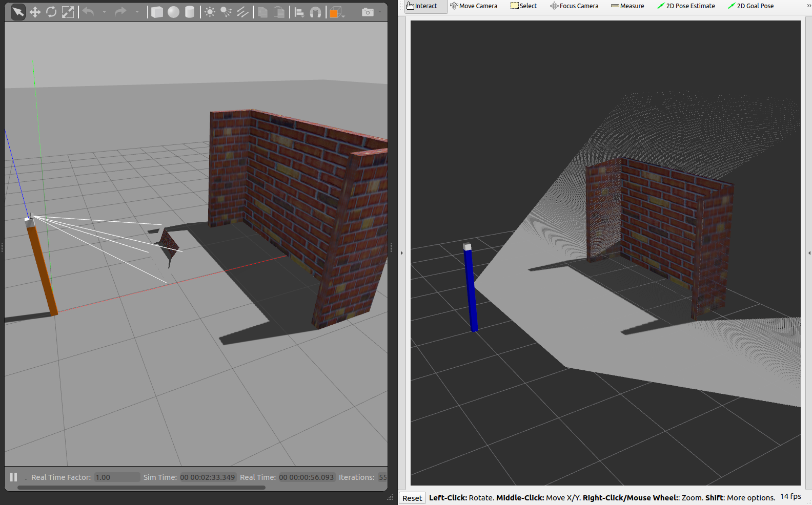The width and height of the screenshot is (812, 505).
Task: Expand the RViz right panel arrow handle
Action: (809, 253)
